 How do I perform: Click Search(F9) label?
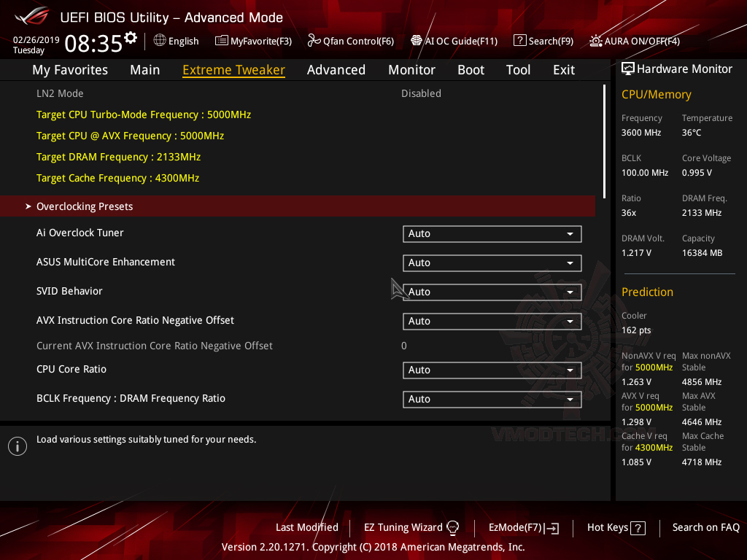(551, 41)
